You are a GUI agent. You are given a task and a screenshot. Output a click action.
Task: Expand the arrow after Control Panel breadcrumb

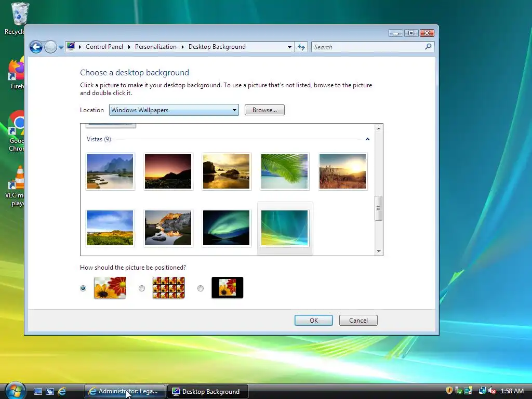click(x=129, y=47)
